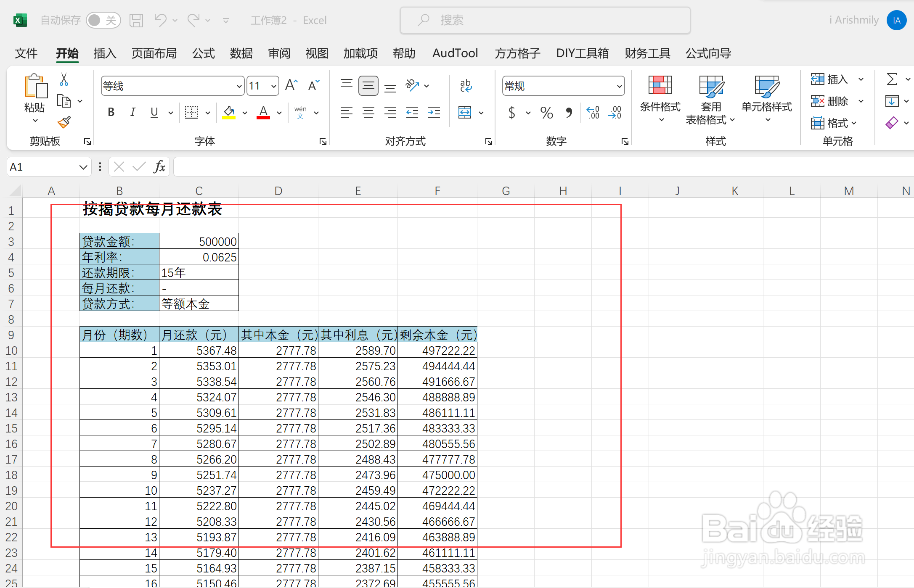Open Format as Table gallery
This screenshot has width=914, height=588.
(711, 100)
